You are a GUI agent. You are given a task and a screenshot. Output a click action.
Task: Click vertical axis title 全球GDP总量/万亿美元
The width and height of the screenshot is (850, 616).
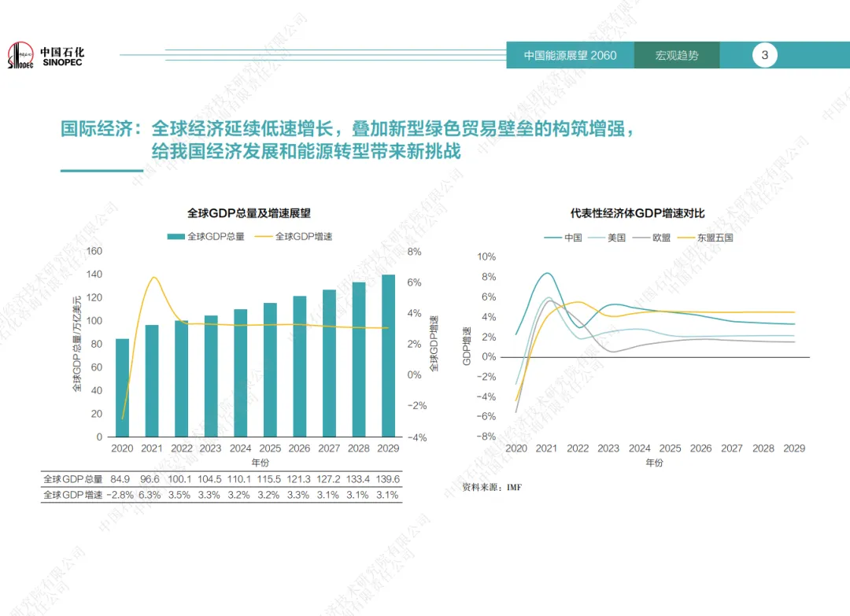(77, 344)
